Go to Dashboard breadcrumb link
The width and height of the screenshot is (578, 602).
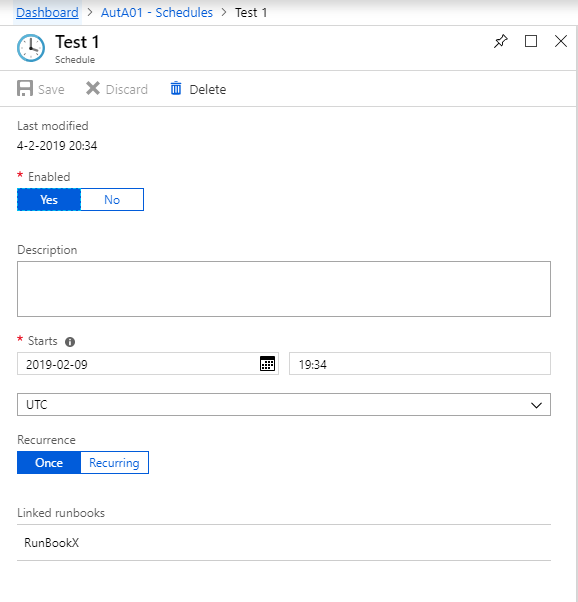click(47, 13)
